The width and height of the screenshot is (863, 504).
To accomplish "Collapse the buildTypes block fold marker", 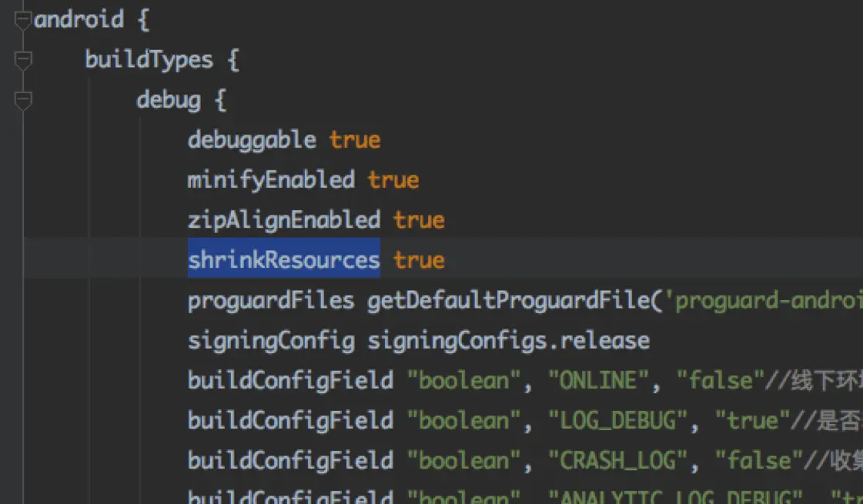I will (x=22, y=60).
